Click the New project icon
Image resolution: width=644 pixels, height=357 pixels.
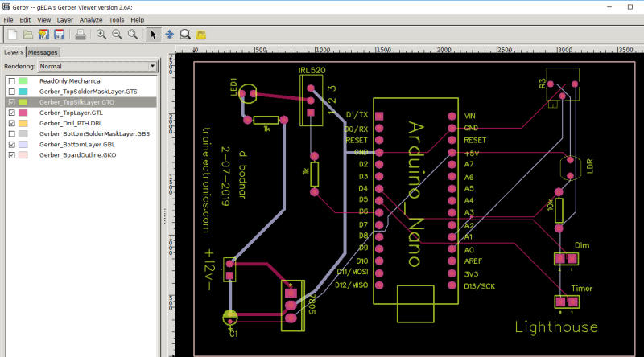pos(12,35)
